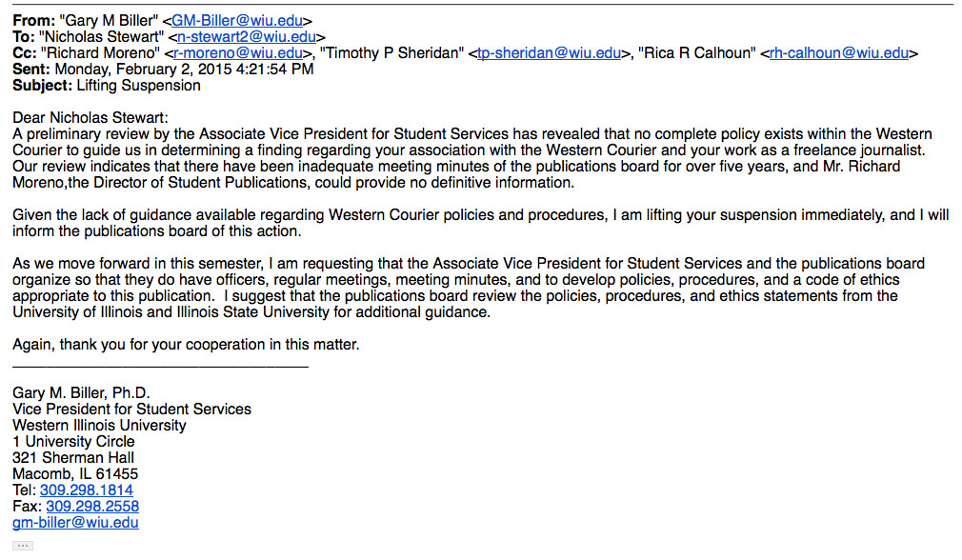Click "Gary M. Biller, Ph.D." signature name
The height and width of the screenshot is (560, 962).
click(x=81, y=392)
